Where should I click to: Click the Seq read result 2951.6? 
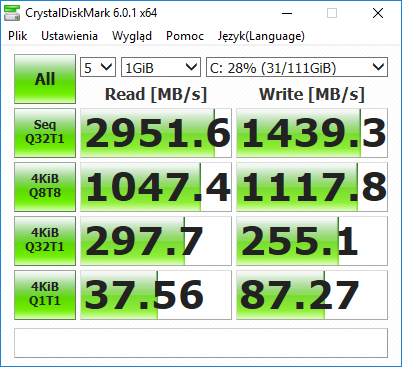click(156, 133)
